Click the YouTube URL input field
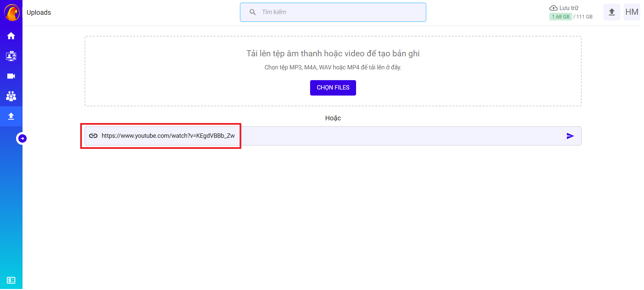The width and height of the screenshot is (644, 290). tap(333, 136)
